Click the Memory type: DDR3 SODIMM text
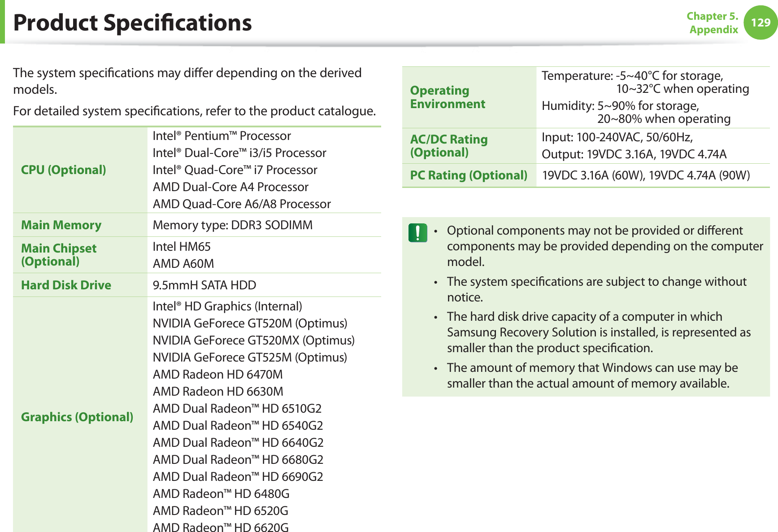Screen dimensions: 778x532 pyautogui.click(x=232, y=225)
